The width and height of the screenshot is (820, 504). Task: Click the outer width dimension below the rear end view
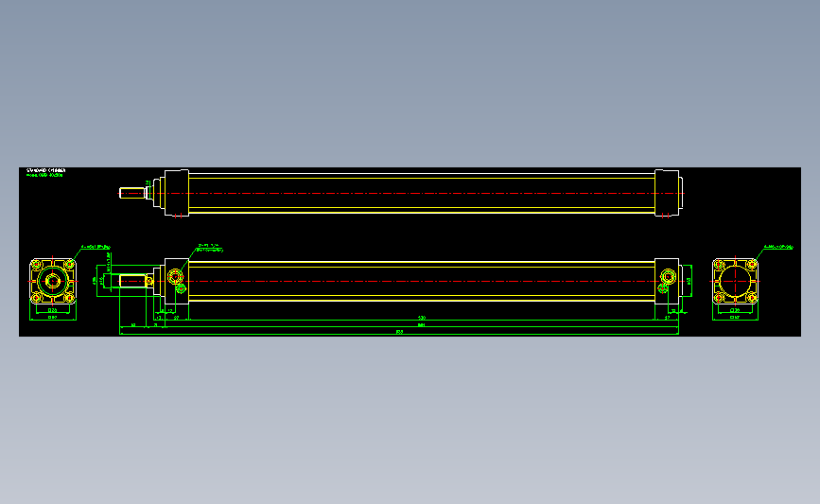tap(735, 318)
